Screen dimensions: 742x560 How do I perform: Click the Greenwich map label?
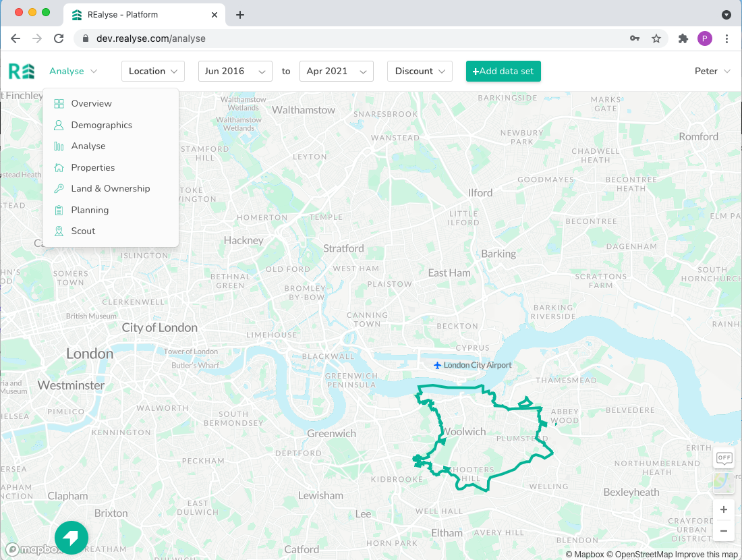pos(331,434)
